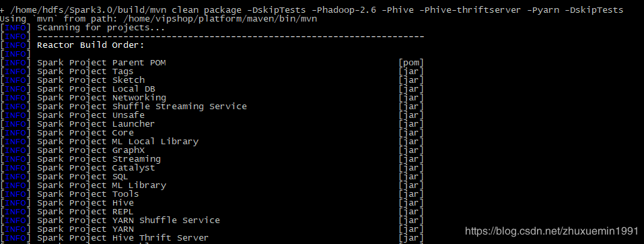Open the blog.csdn.net watermark URL
644x244 pixels.
tap(552, 231)
